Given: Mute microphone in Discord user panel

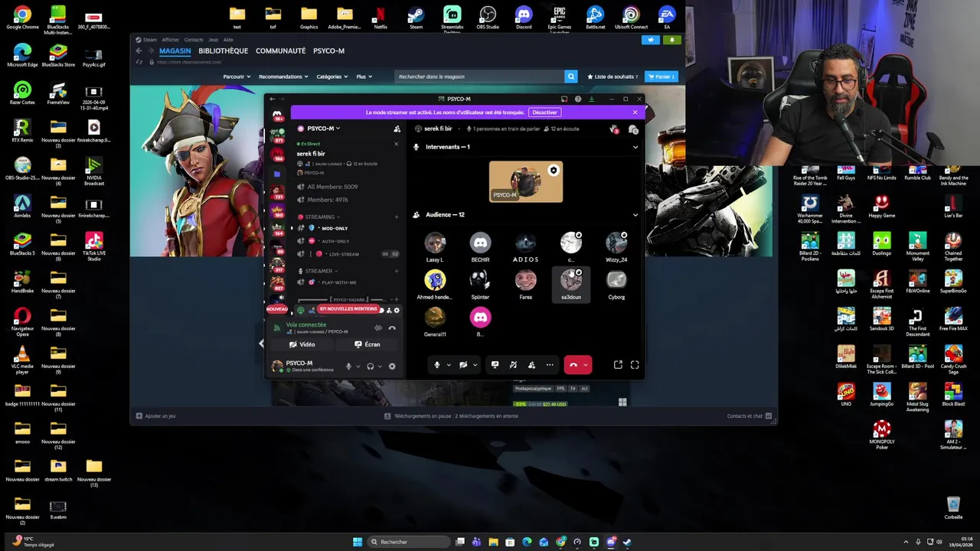Looking at the screenshot, I should tap(348, 366).
